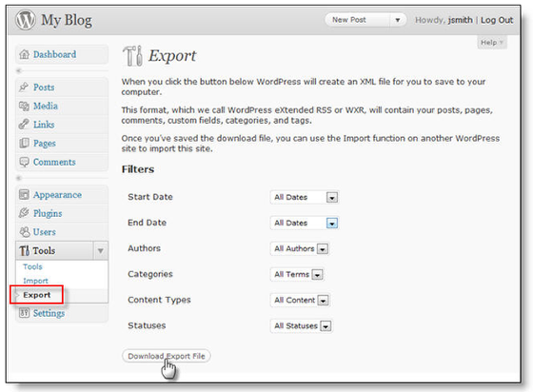This screenshot has height=392, width=533.
Task: Click the Dashboard house icon
Action: [24, 54]
